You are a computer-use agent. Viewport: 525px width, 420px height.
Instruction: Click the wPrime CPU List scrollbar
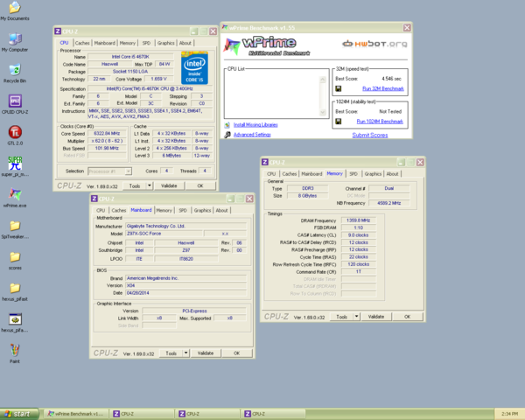pyautogui.click(x=323, y=95)
